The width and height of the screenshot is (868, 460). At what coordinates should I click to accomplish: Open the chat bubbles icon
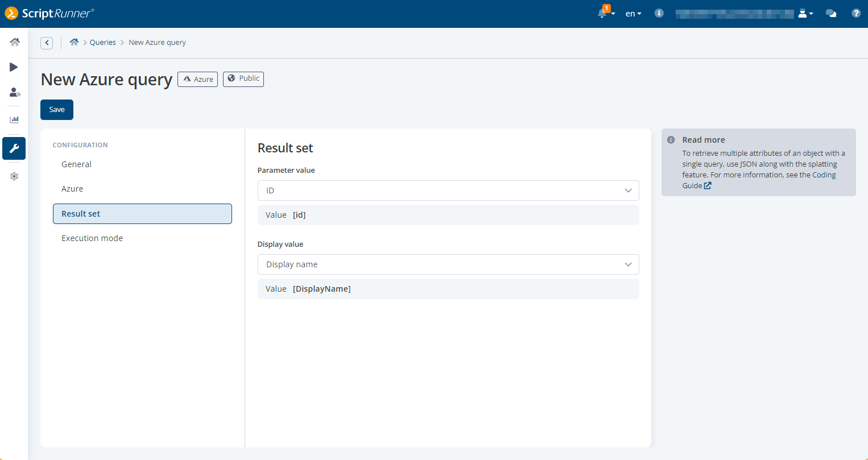click(831, 13)
